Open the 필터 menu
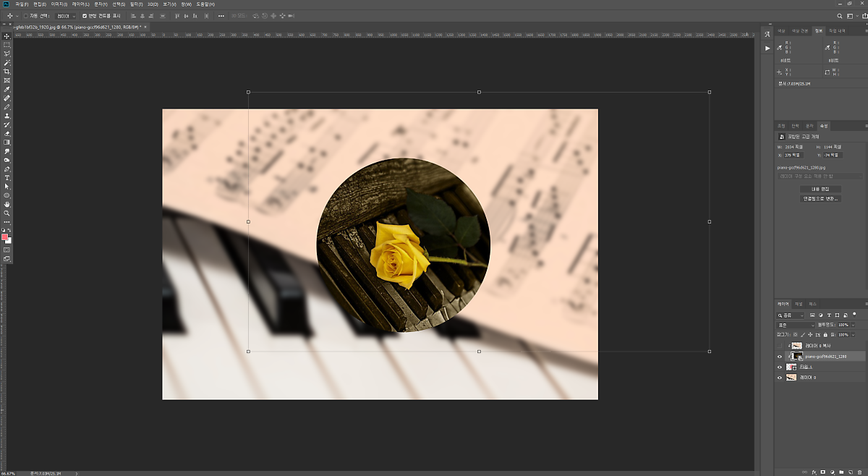The image size is (868, 476). coord(136,4)
